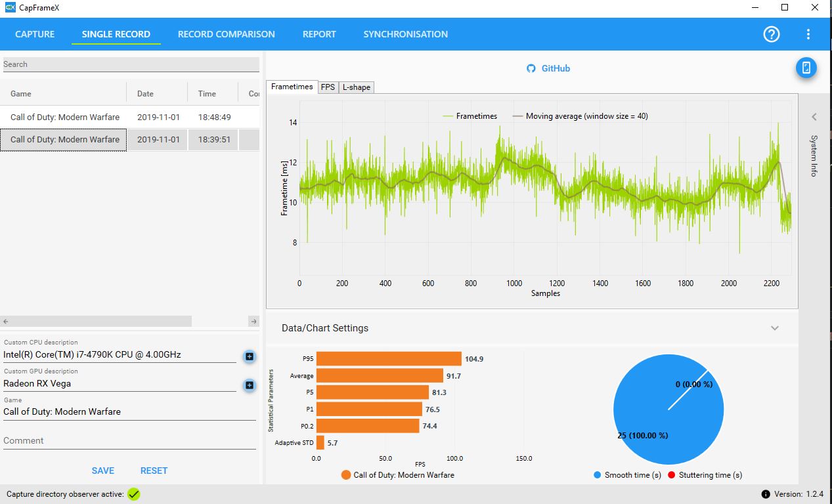Select the Frametimes chart tab
Viewport: 832px width, 504px height.
[292, 87]
